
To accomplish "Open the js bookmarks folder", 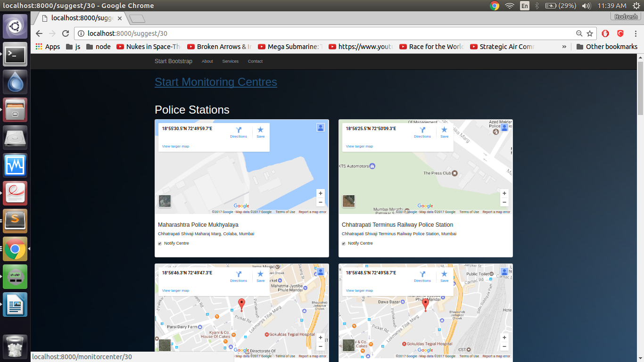I will click(x=73, y=47).
